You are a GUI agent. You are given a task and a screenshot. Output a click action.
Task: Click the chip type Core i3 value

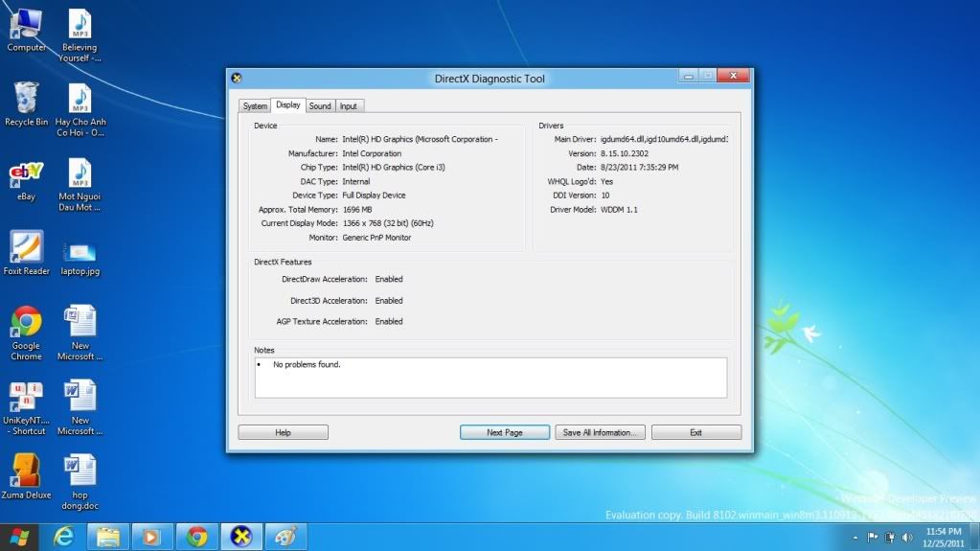[394, 167]
